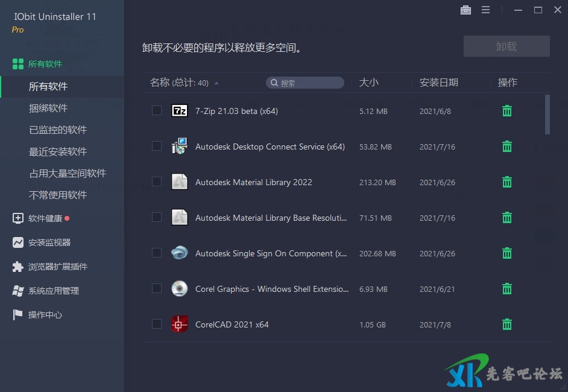Tick the CorelCAD 2021 x64 checkbox
Screen dimensions: 568x392
157,324
